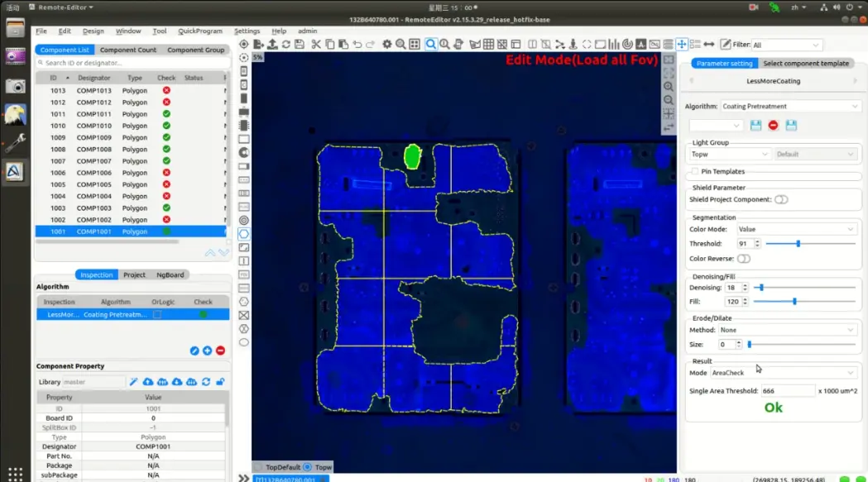Viewport: 868px width, 482px height.
Task: Toggle the Shield Project Component switch
Action: (x=781, y=199)
